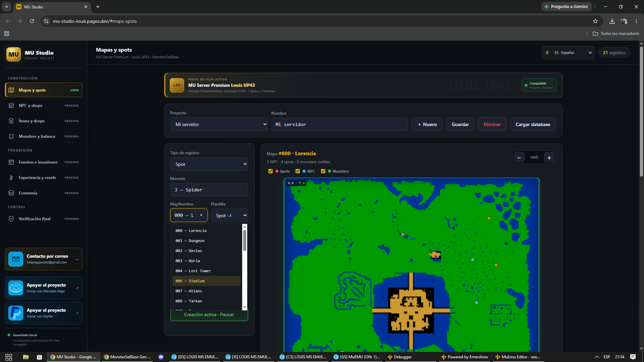Click the PayPal logo icon

[x=16, y=313]
